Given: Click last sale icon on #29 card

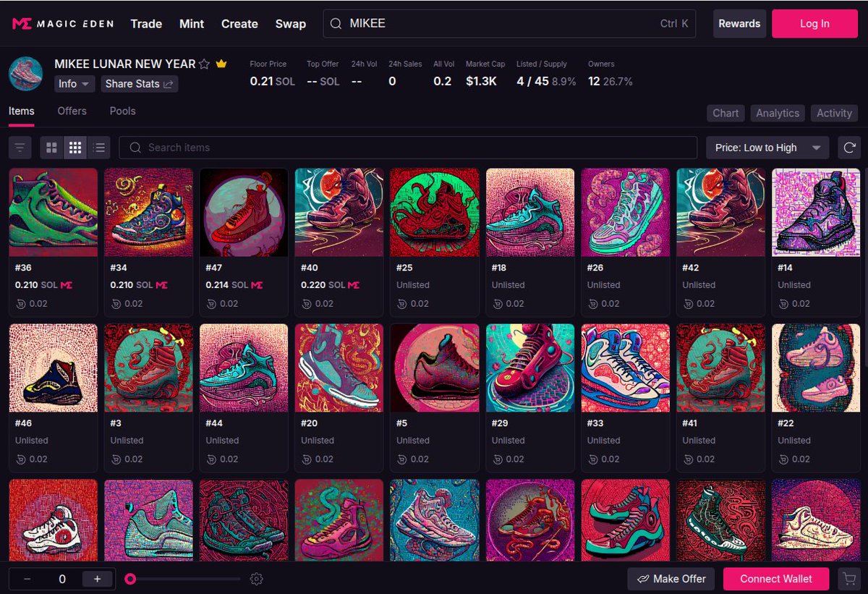Looking at the screenshot, I should point(497,459).
